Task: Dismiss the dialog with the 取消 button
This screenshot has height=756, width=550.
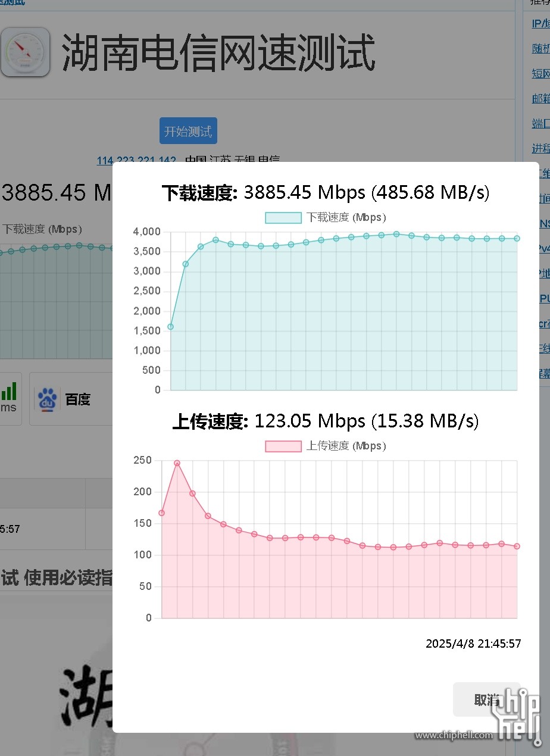Action: 487,700
